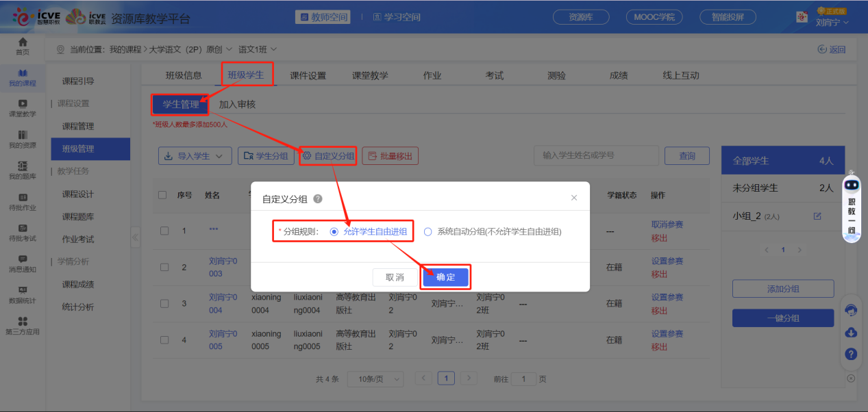
Task: Click the download icon on the right edge
Action: [x=850, y=333]
